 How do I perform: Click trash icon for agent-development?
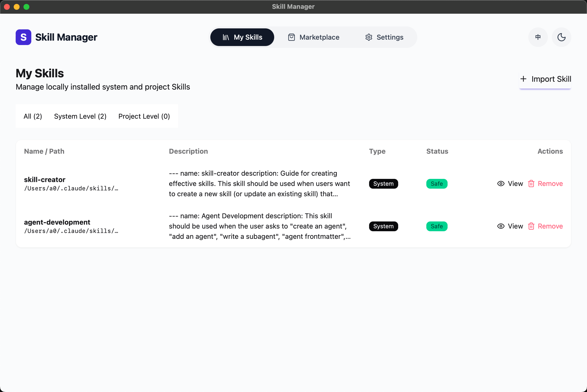[531, 226]
